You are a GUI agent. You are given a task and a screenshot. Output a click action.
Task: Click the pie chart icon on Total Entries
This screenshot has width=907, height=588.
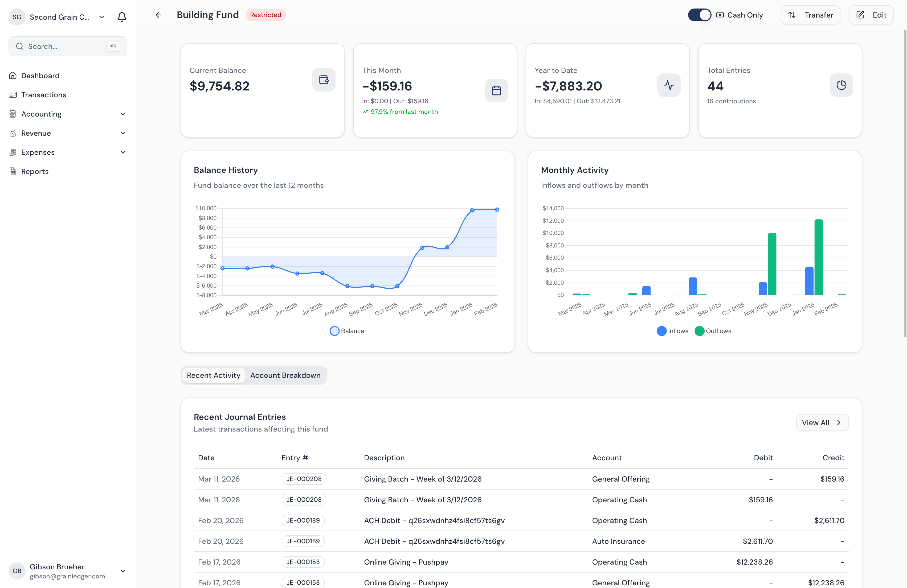point(841,85)
